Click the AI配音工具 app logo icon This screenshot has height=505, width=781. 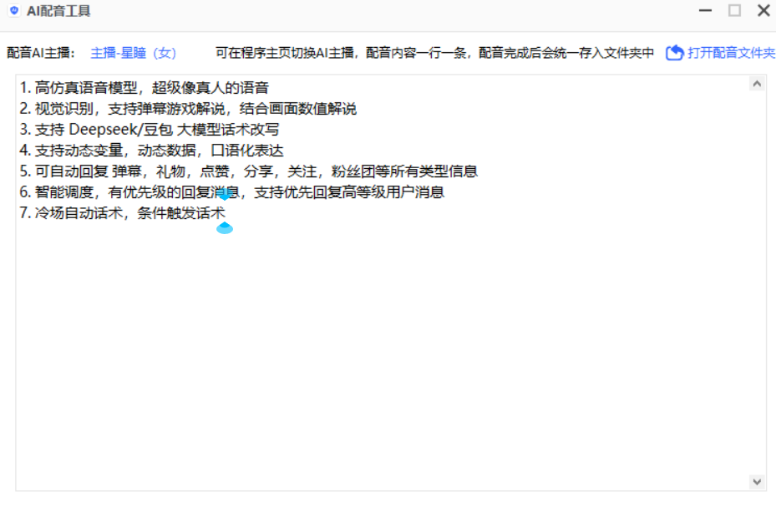pos(13,11)
